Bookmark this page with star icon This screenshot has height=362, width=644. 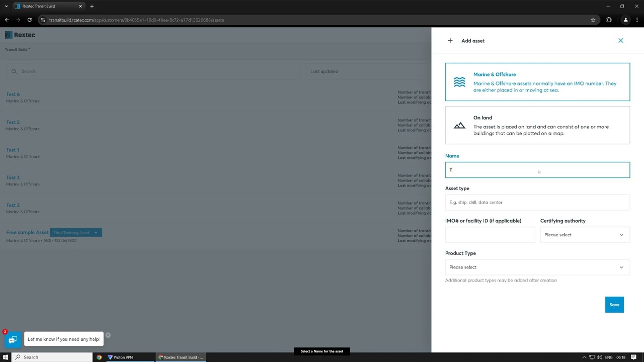coord(593,20)
